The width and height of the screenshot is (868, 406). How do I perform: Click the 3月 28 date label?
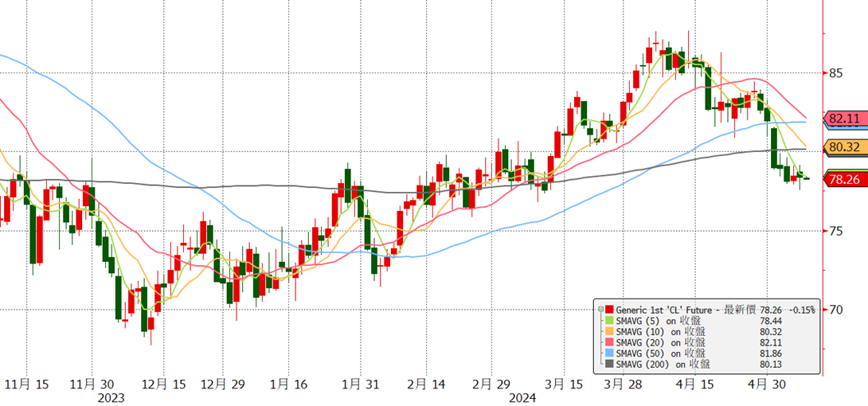(624, 384)
